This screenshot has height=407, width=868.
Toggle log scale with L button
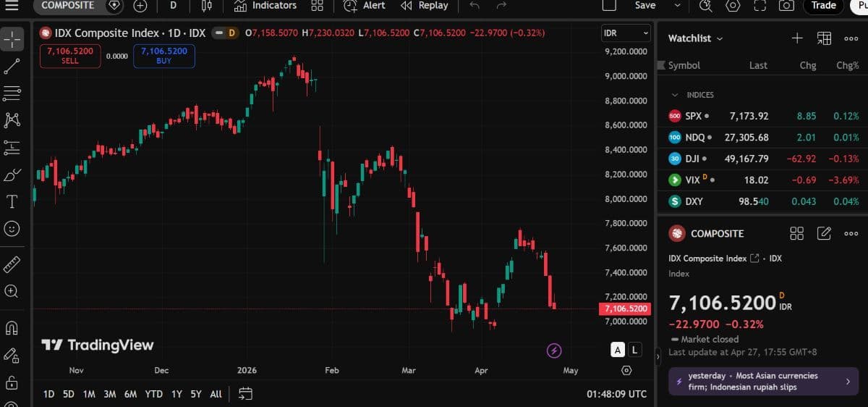click(x=634, y=350)
